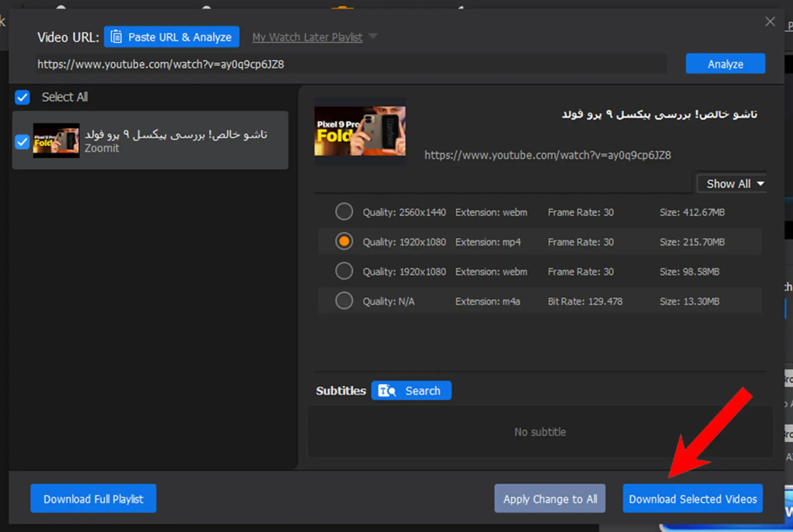Click Size: 412.67MB text
793x532 pixels.
click(x=692, y=212)
